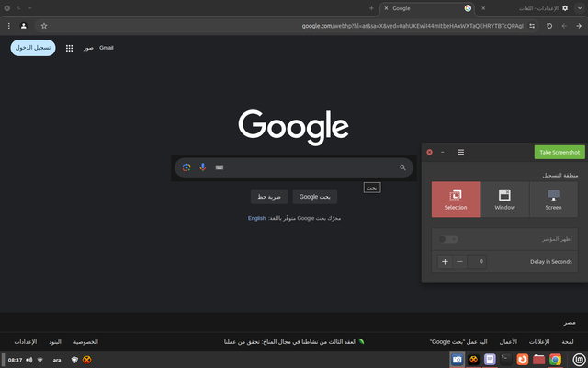Image resolution: width=588 pixels, height=368 pixels.
Task: Select the Screen capture area
Action: click(553, 200)
